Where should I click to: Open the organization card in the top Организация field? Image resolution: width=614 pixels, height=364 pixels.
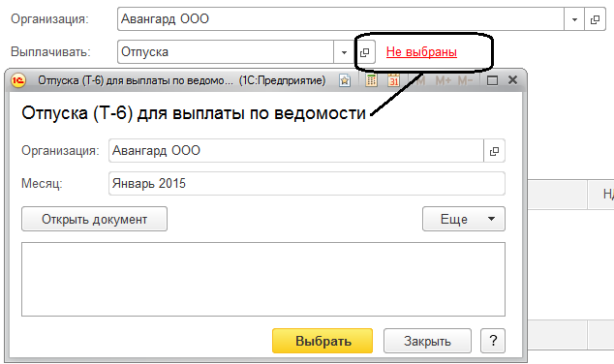click(x=595, y=19)
